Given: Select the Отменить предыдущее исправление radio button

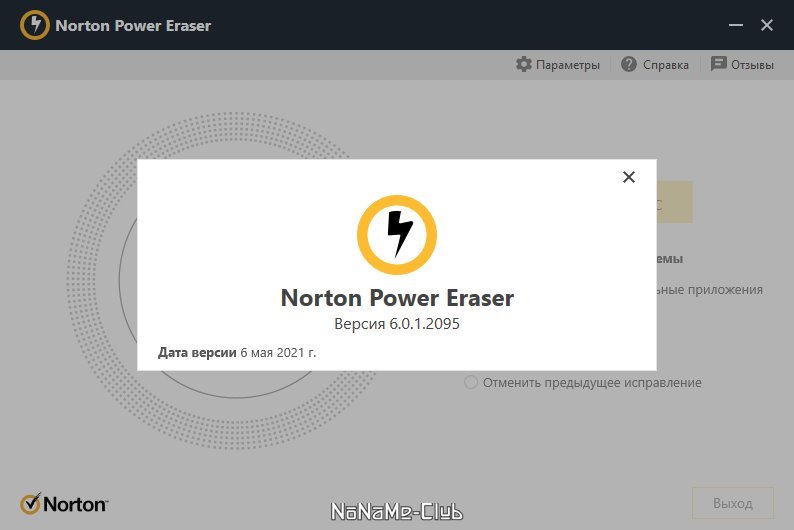Looking at the screenshot, I should tap(470, 382).
